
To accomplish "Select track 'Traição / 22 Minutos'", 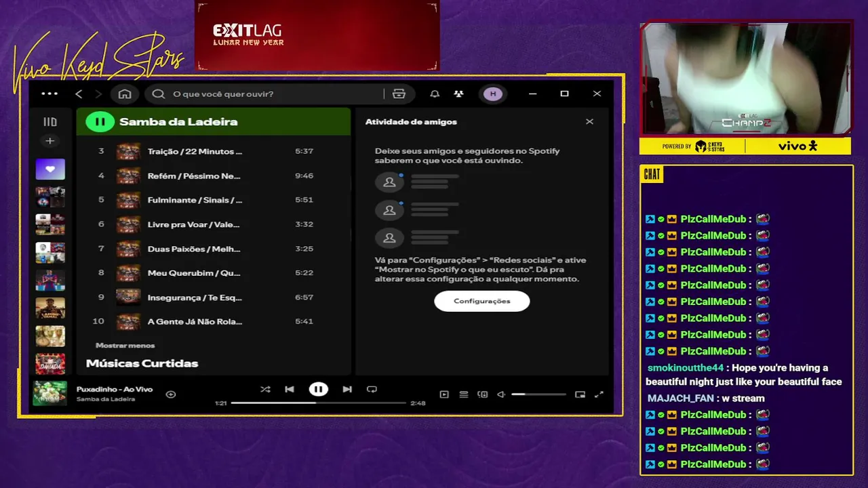I will [195, 151].
